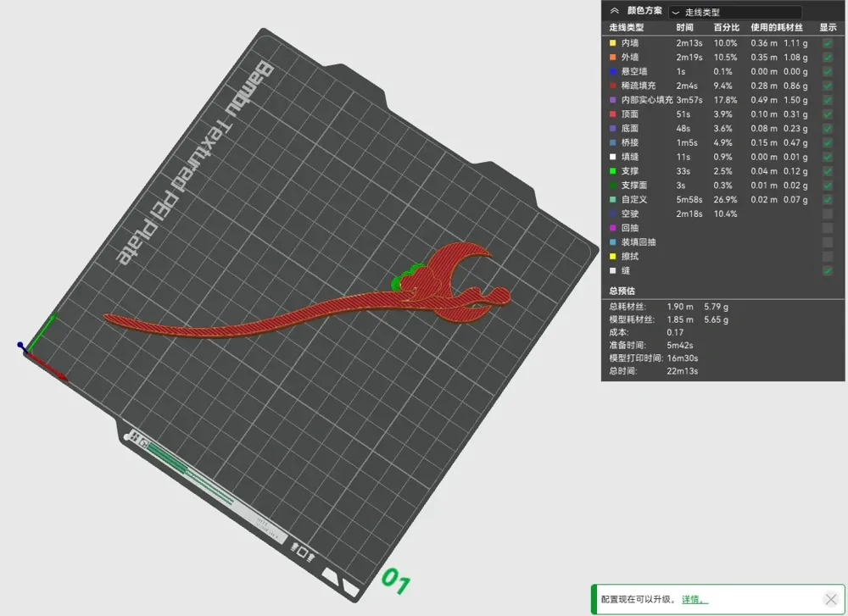848x616 pixels.
Task: Toggle the 缝 seam display checkbox
Action: pyautogui.click(x=828, y=270)
